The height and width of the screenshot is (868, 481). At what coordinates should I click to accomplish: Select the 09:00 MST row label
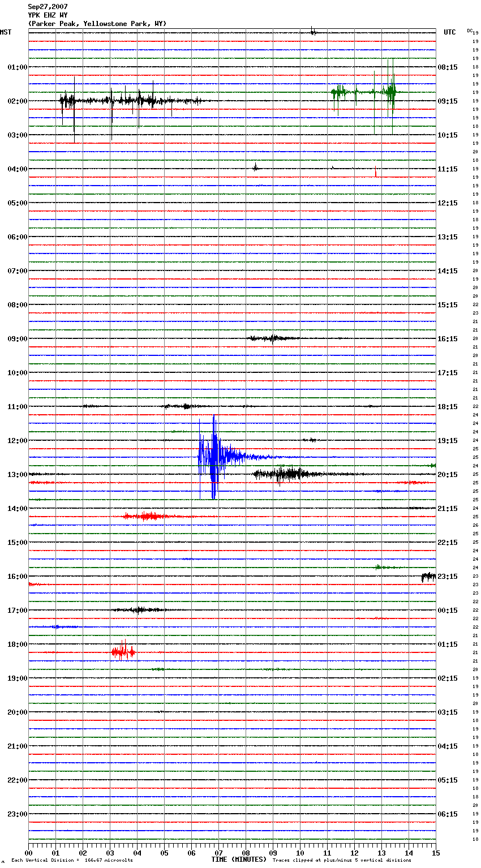17,338
